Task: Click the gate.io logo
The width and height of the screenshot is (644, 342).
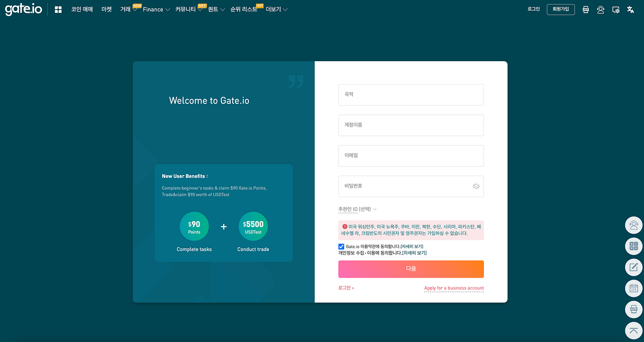Action: [x=23, y=9]
